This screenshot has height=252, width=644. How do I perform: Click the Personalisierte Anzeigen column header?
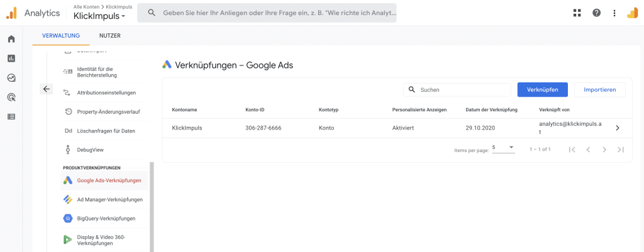[x=419, y=109]
